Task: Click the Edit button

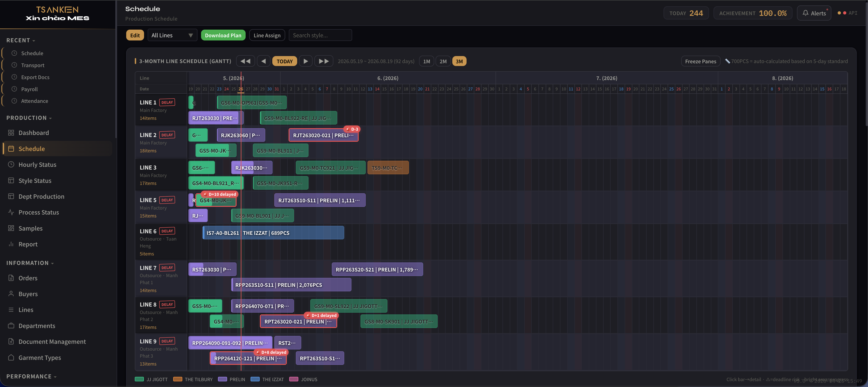Action: pos(135,35)
